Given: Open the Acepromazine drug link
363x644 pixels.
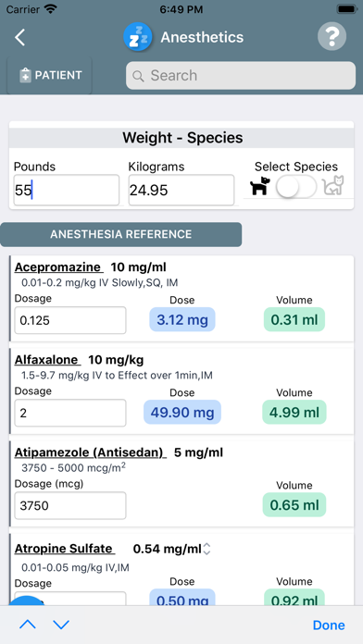Looking at the screenshot, I should [x=59, y=267].
